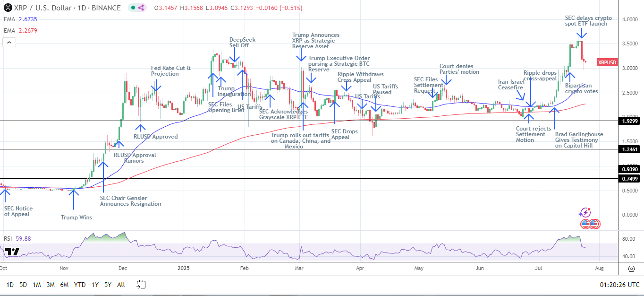This screenshot has height=296, width=644.
Task: Collapse the indicator legend with chevron
Action: pyautogui.click(x=8, y=43)
